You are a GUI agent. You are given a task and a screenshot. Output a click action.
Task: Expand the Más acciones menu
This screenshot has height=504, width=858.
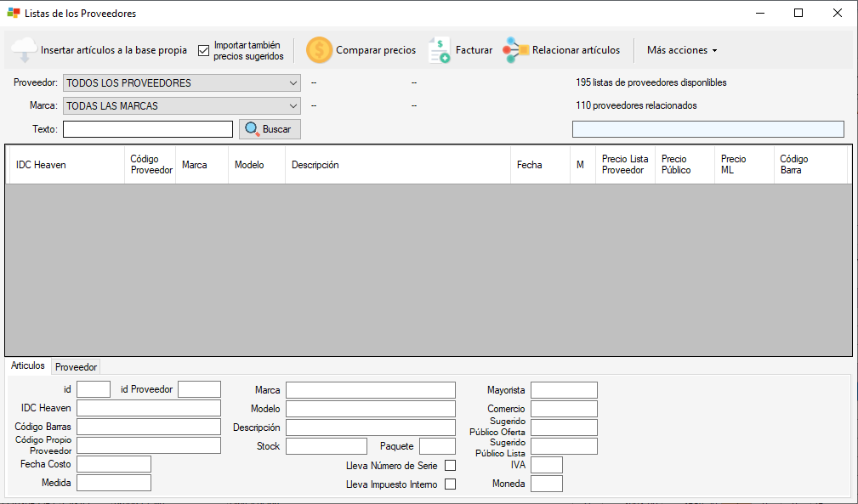click(x=682, y=50)
